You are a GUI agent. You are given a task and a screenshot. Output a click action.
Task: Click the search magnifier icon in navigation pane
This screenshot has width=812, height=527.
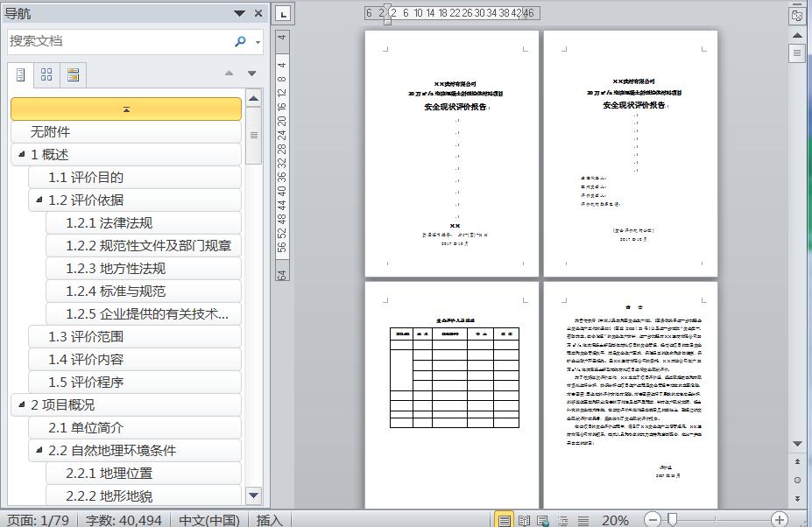point(240,41)
